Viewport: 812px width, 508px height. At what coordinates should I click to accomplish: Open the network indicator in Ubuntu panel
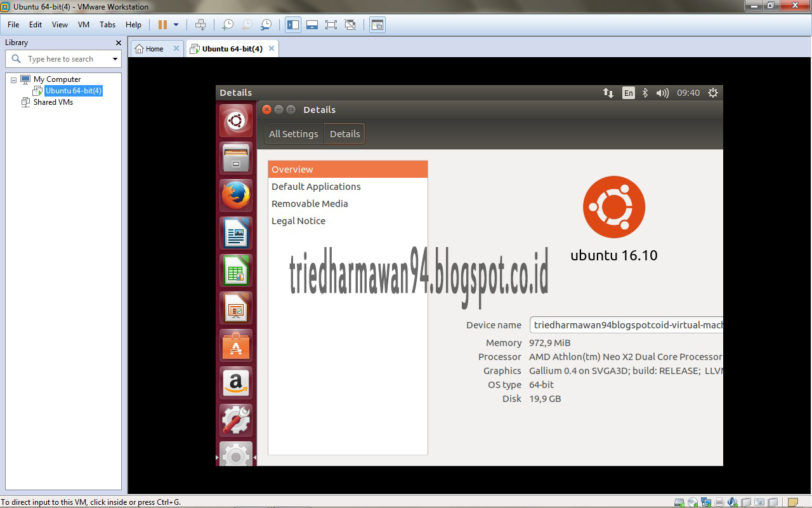(608, 93)
